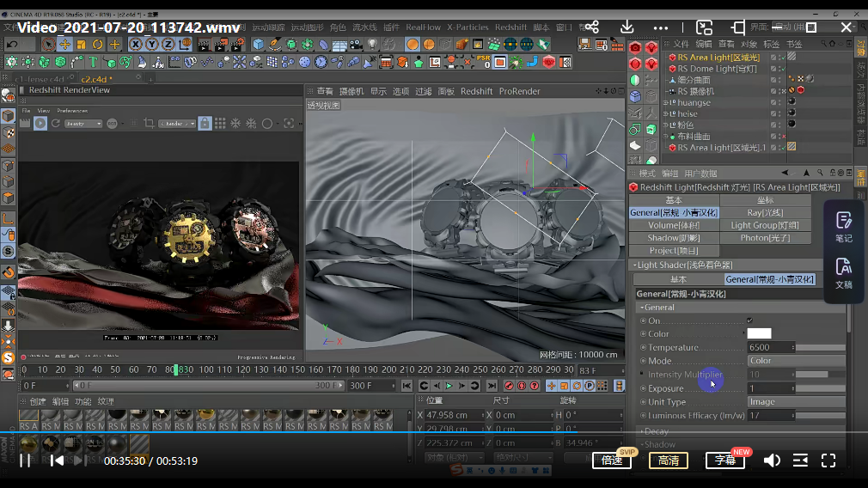Expand the heise object tree
868x488 pixels.
point(665,113)
